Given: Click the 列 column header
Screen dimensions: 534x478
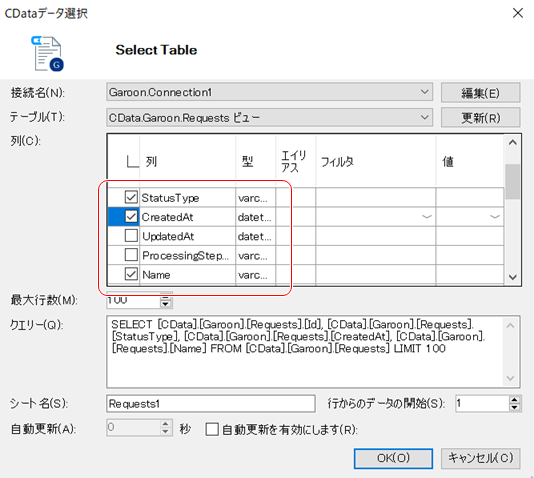Looking at the screenshot, I should click(187, 161).
